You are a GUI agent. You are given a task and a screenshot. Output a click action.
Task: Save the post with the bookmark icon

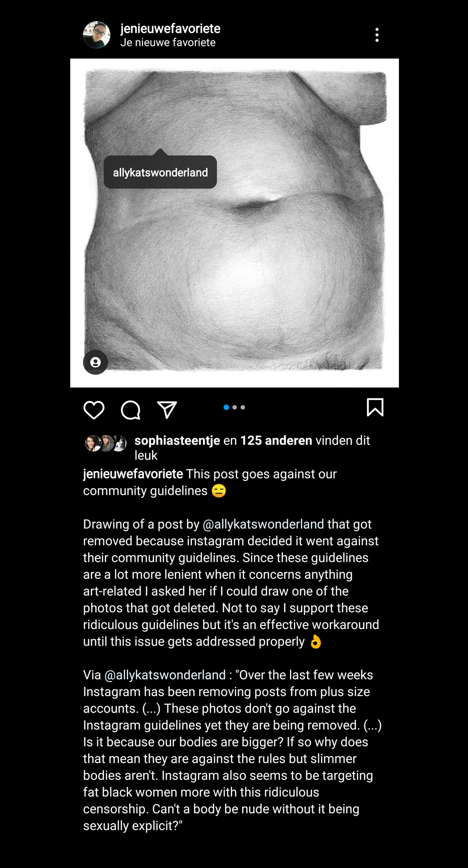pyautogui.click(x=375, y=407)
